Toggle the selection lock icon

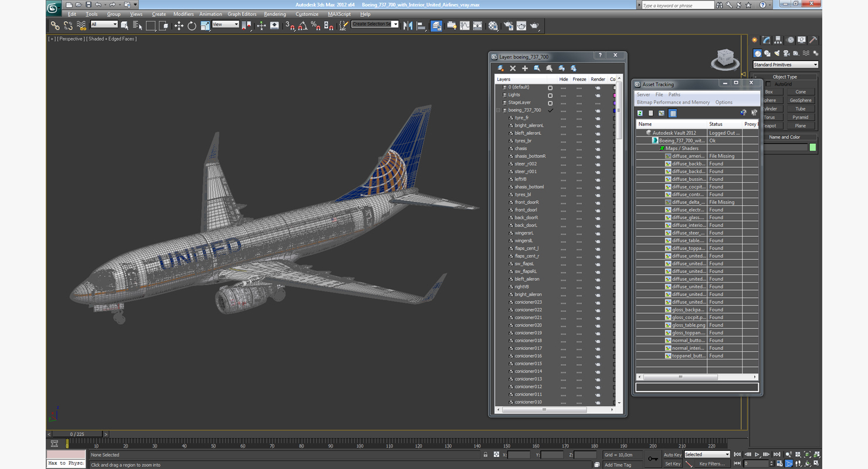[486, 454]
